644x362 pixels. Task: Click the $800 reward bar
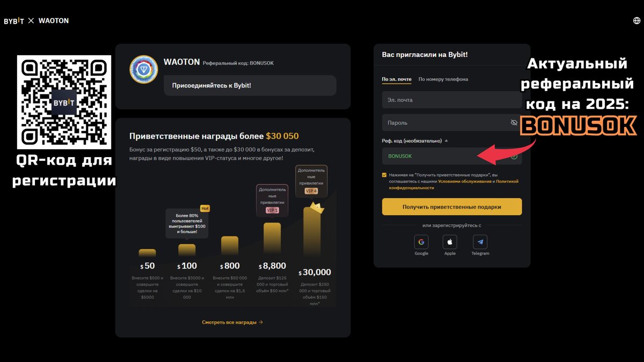tap(230, 247)
